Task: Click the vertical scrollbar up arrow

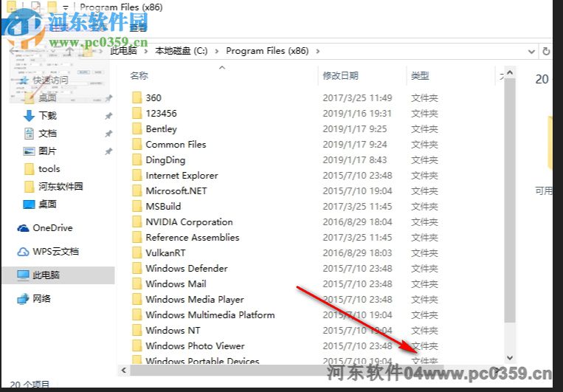Action: tap(510, 72)
